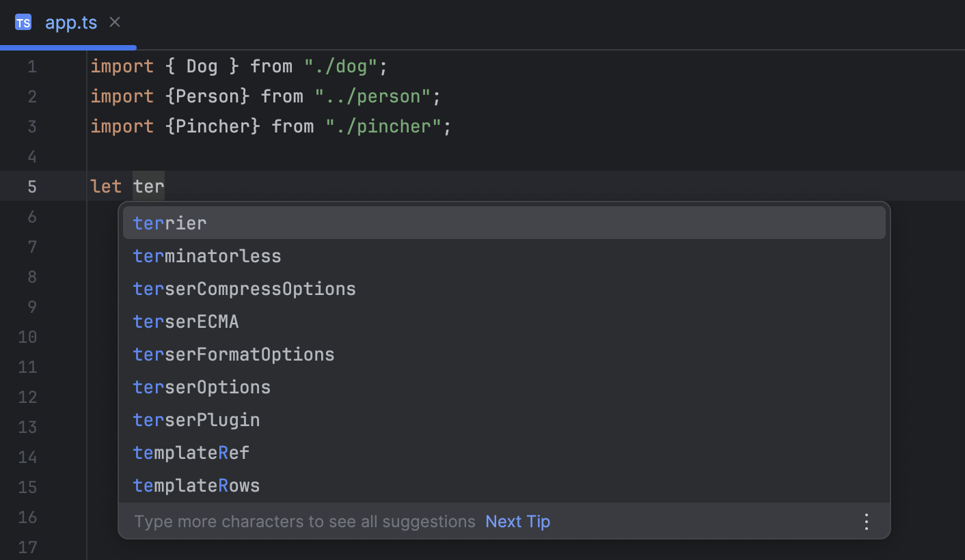Screen dimensions: 965x560
Task: Switch to the app.ts tab
Action: pyautogui.click(x=70, y=22)
